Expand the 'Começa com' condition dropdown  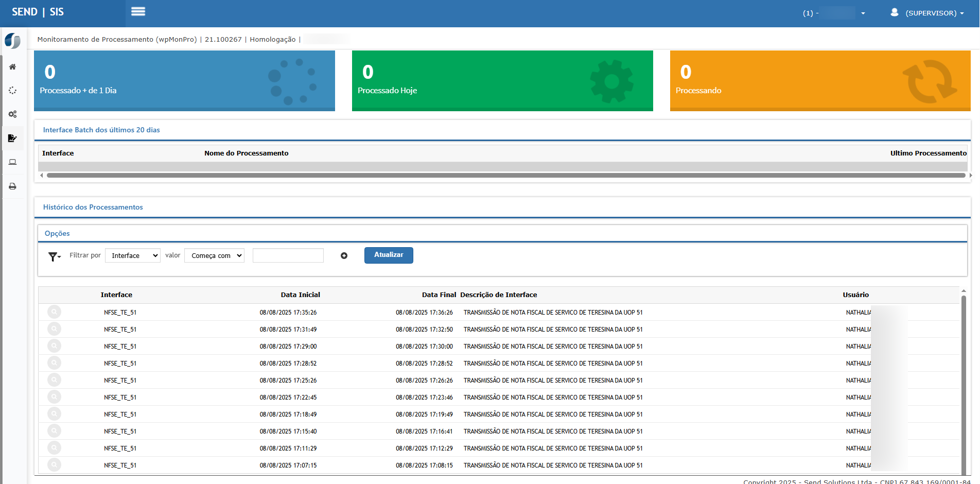pos(214,255)
